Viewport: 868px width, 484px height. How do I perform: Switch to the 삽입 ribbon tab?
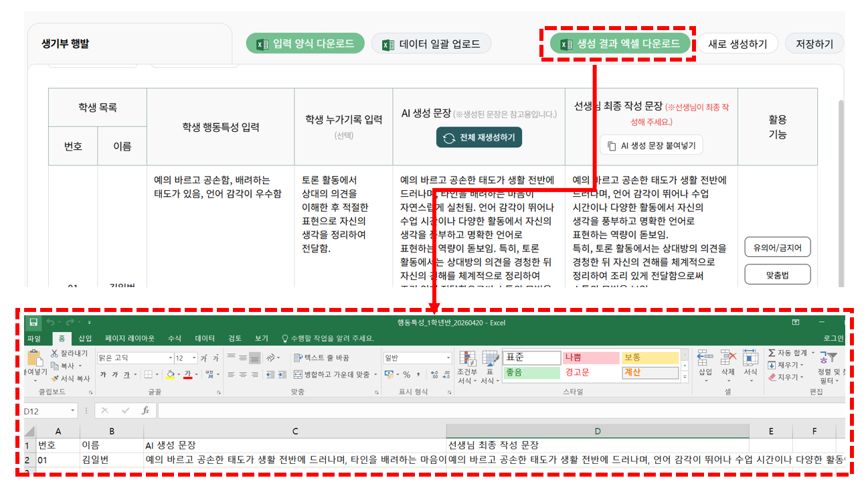tap(86, 338)
